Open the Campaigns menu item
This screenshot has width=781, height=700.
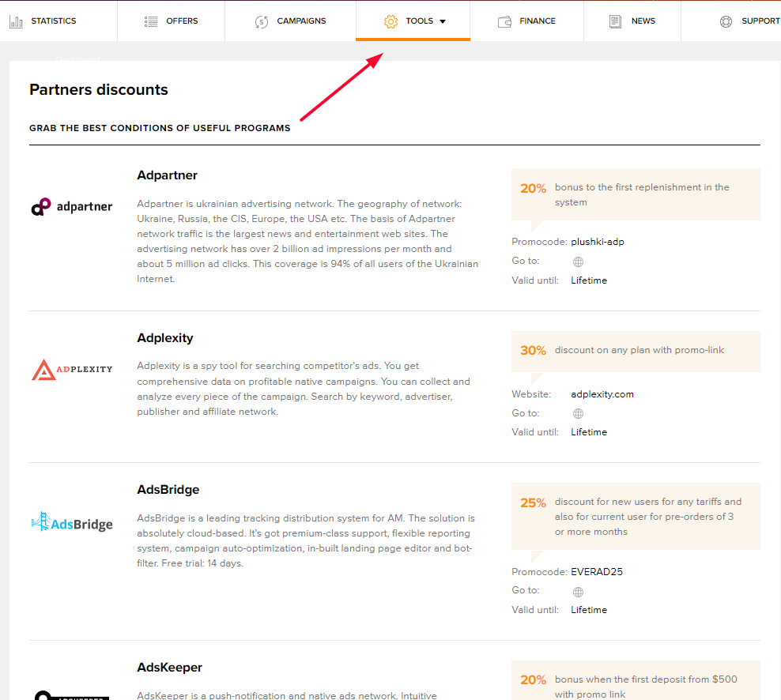[301, 21]
